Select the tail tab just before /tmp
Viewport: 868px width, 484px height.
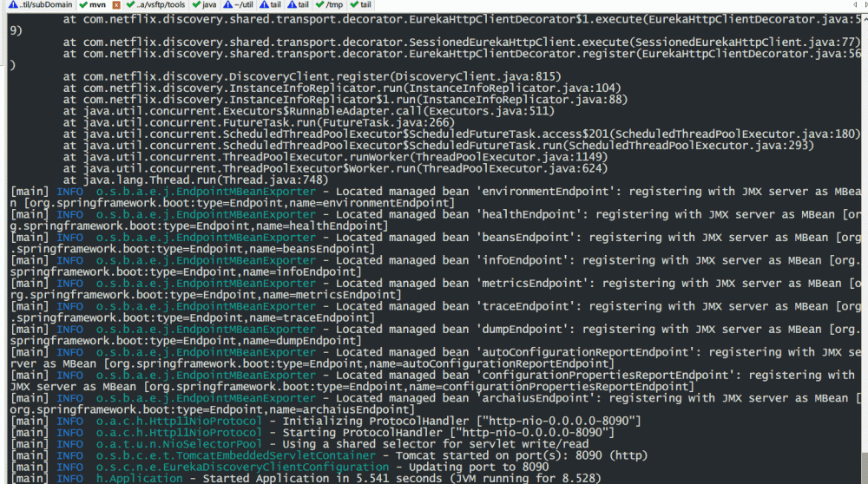(298, 4)
